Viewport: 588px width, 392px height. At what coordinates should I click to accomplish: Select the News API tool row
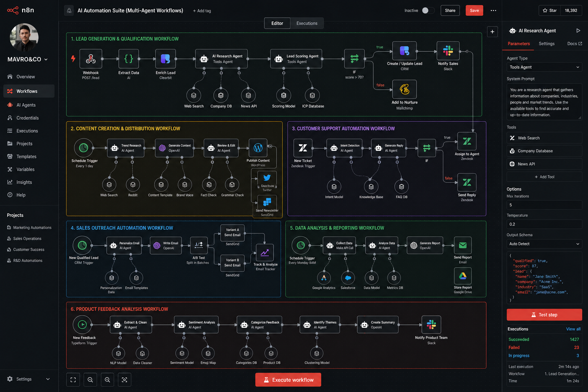(x=544, y=164)
